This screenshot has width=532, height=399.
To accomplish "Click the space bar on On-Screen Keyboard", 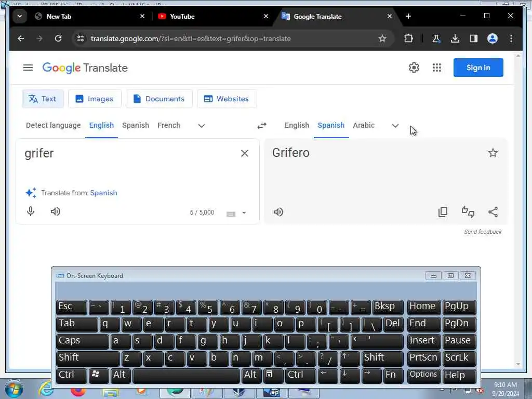I will coord(186,375).
